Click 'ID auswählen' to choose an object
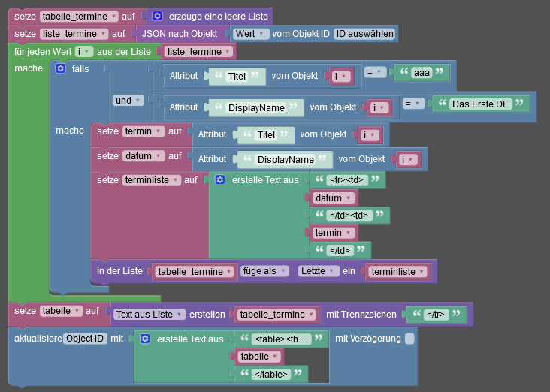 click(x=364, y=34)
